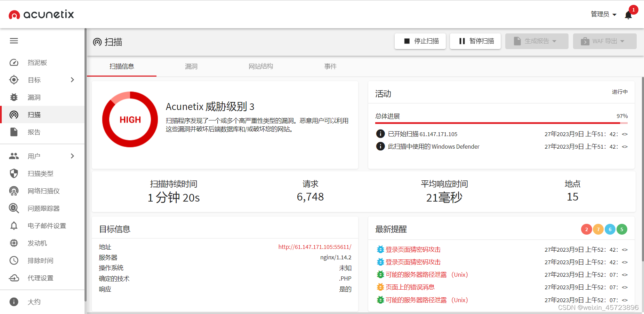Viewport: 644px width, 314px height.
Task: Click info icon beside 已开始扫描 entry
Action: pos(380,134)
